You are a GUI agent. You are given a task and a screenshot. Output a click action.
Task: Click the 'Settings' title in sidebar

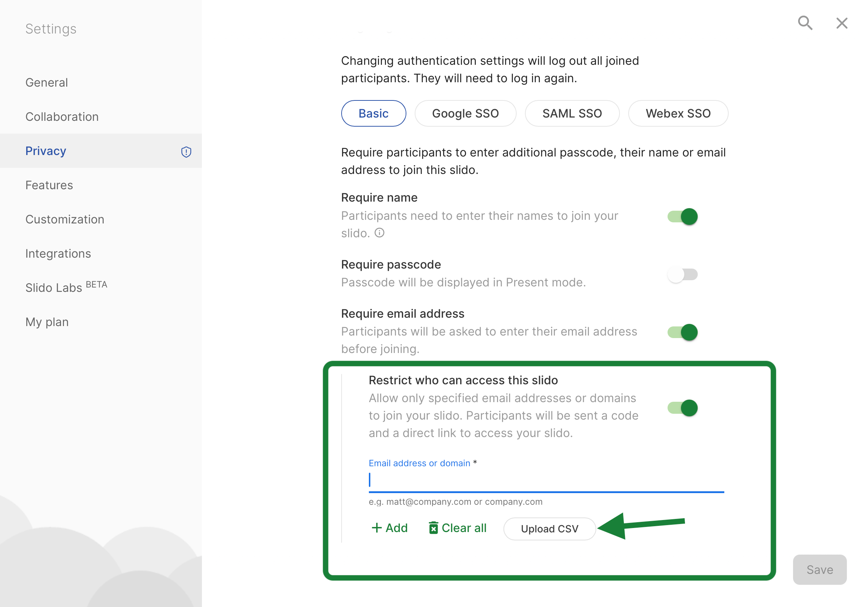point(51,29)
